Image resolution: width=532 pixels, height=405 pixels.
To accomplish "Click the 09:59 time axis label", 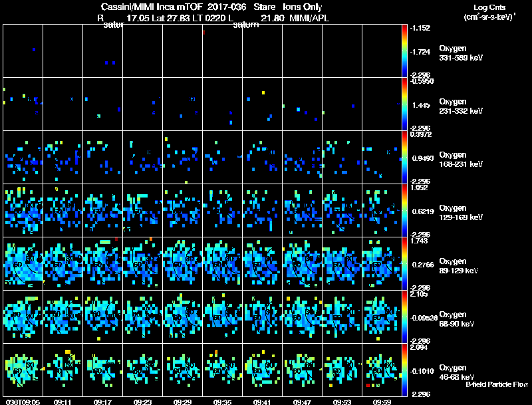I will (382, 402).
